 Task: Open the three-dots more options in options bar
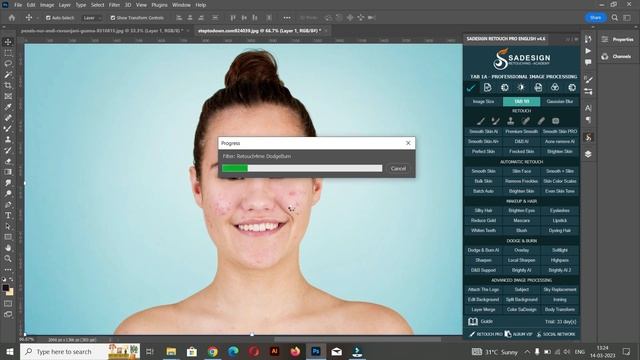pyautogui.click(x=287, y=18)
